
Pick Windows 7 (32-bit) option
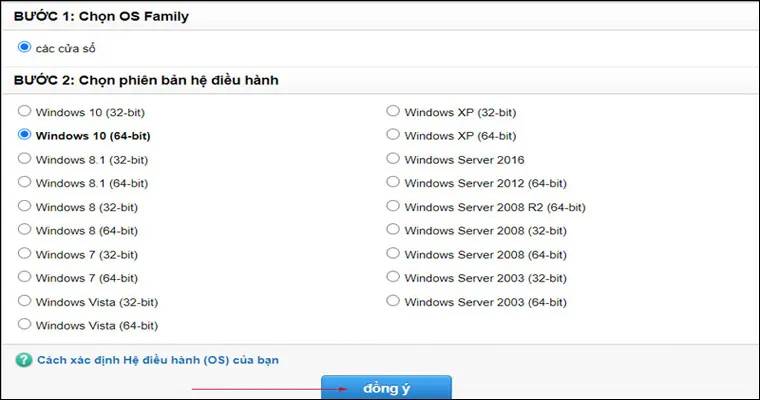click(25, 254)
